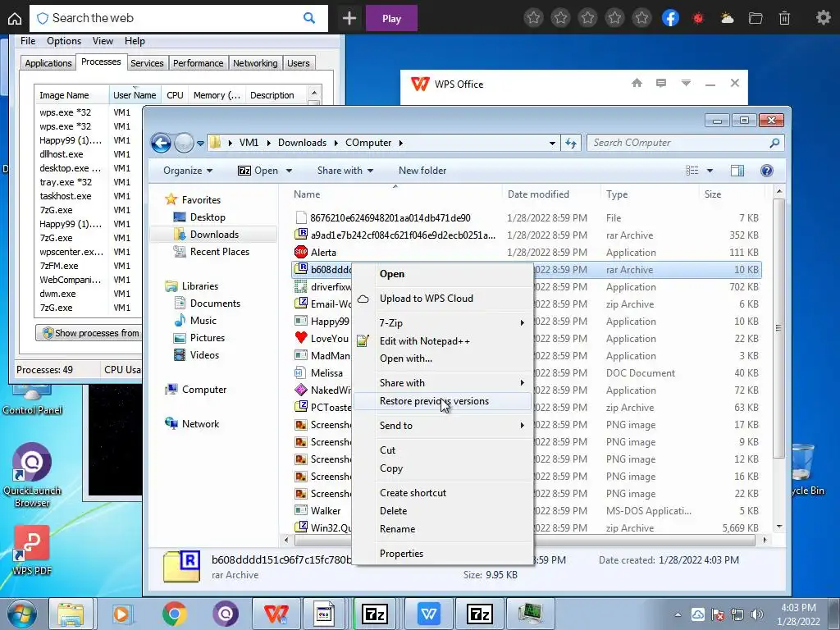Select the LoveYou heart file icon
Viewport: 840px width, 630px height.
coord(301,338)
